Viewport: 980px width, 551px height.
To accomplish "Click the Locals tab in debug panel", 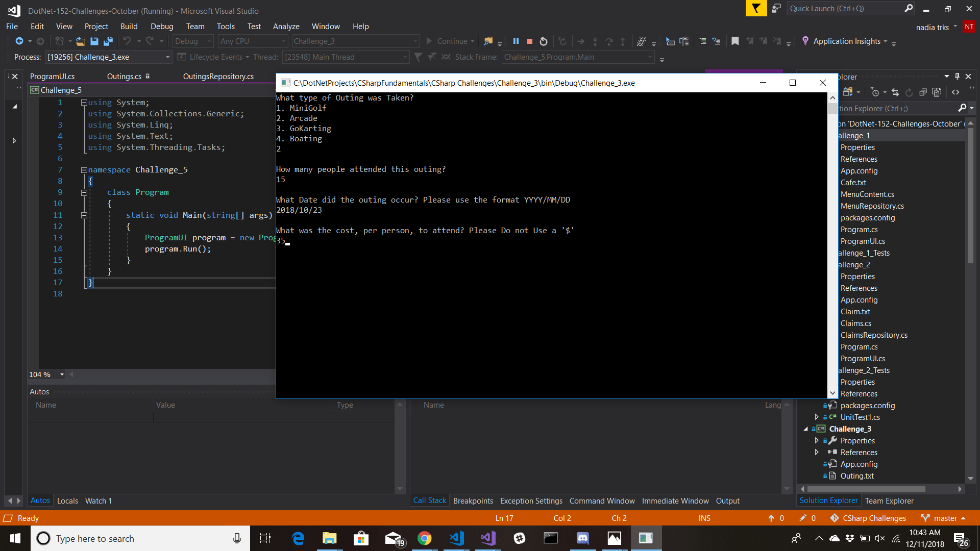I will pos(67,500).
